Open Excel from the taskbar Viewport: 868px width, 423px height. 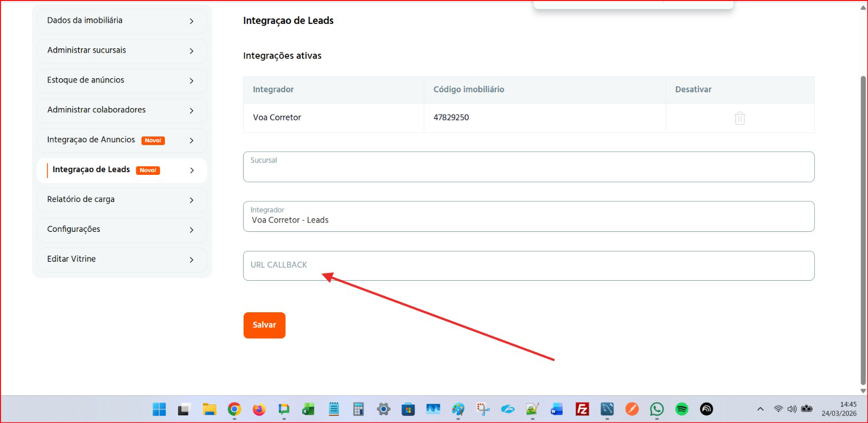pos(309,409)
